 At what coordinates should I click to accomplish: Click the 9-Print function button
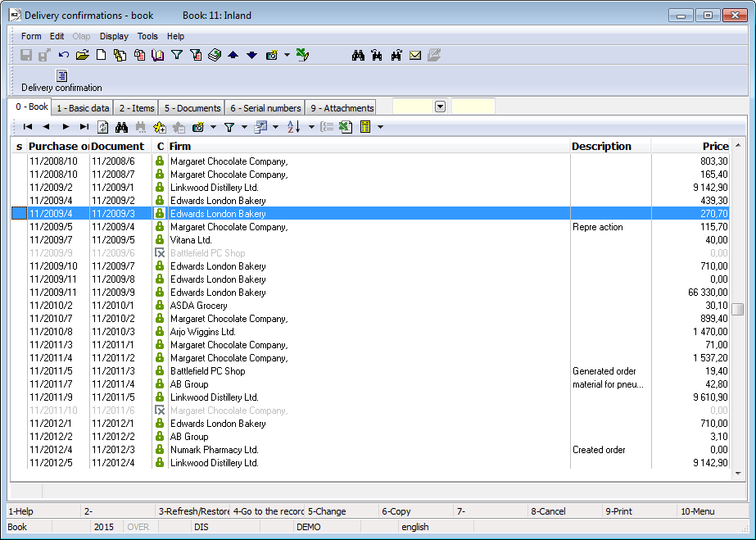(641, 511)
